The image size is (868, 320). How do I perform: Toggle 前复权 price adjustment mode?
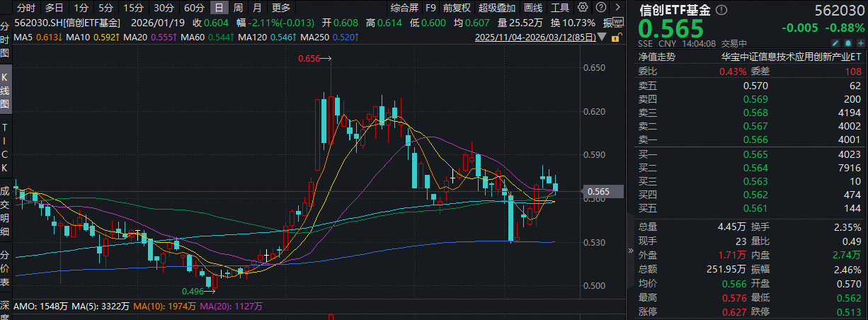(457, 8)
